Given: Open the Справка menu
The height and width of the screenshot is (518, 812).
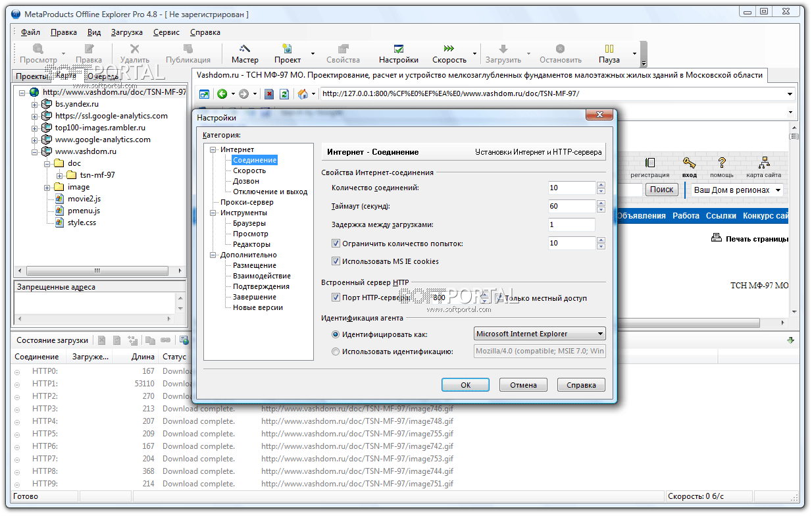Looking at the screenshot, I should click(205, 32).
